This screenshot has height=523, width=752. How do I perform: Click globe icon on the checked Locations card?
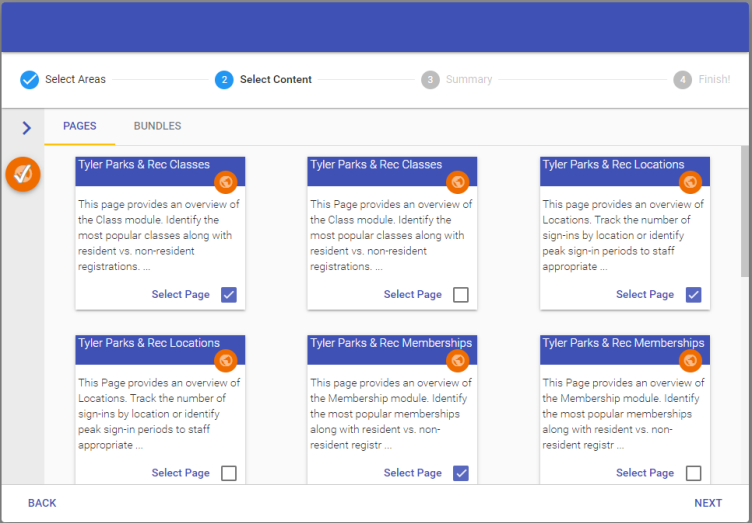pyautogui.click(x=690, y=182)
